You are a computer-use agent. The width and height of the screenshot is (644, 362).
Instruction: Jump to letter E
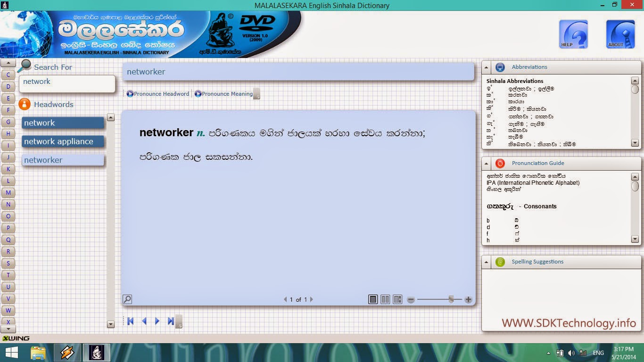pos(8,99)
